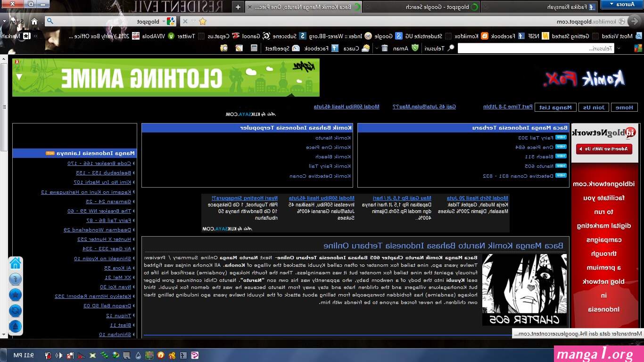Image resolution: width=644 pixels, height=362 pixels.
Task: Toggle the bookmark star in address bar
Action: click(203, 21)
